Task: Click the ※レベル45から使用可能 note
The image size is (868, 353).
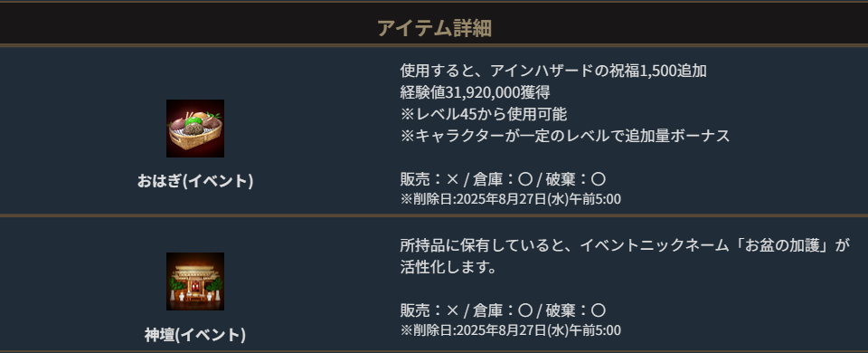Action: coord(483,114)
